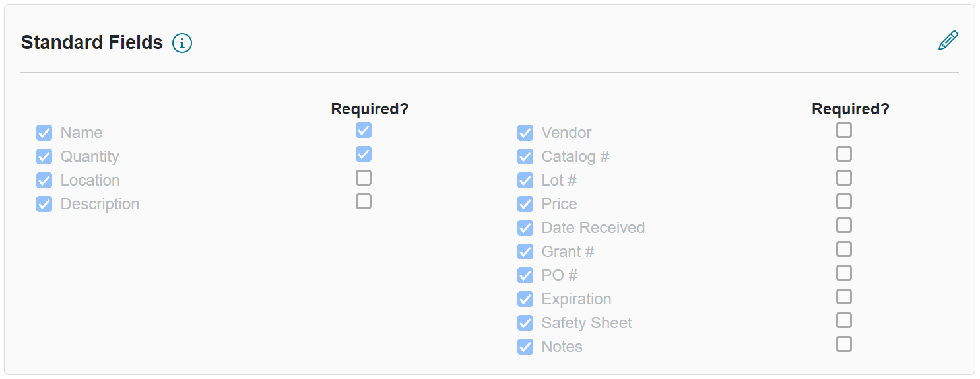Mark PO # as required
Image resolution: width=980 pixels, height=379 pixels.
coord(844,273)
